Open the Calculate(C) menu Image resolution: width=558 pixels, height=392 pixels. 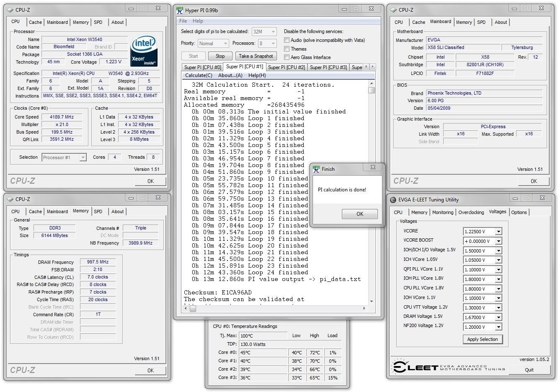click(x=199, y=75)
